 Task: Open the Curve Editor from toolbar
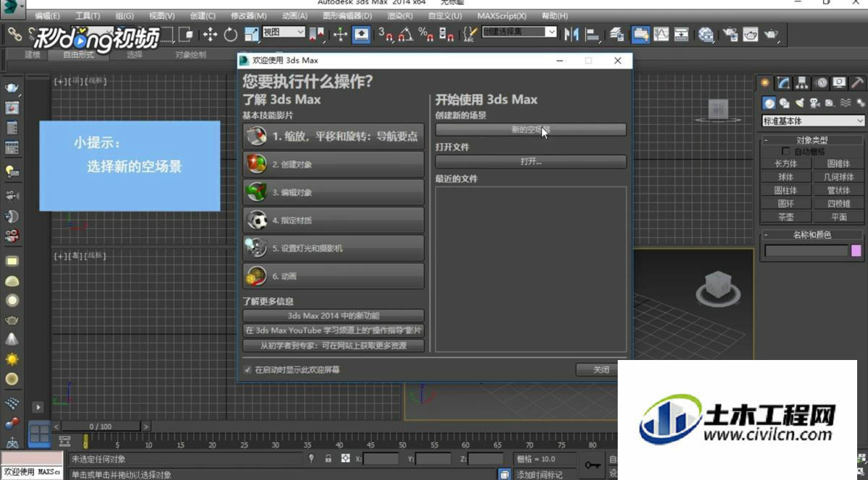661,34
